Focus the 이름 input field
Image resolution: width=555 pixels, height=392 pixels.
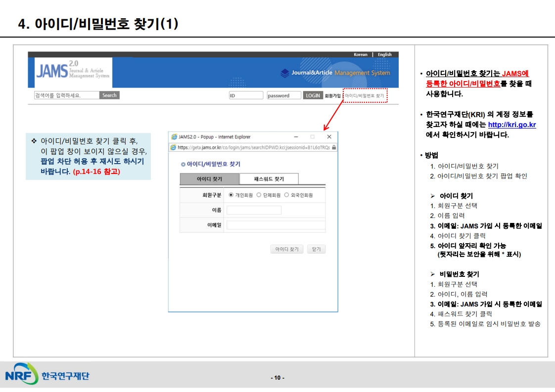pos(254,210)
